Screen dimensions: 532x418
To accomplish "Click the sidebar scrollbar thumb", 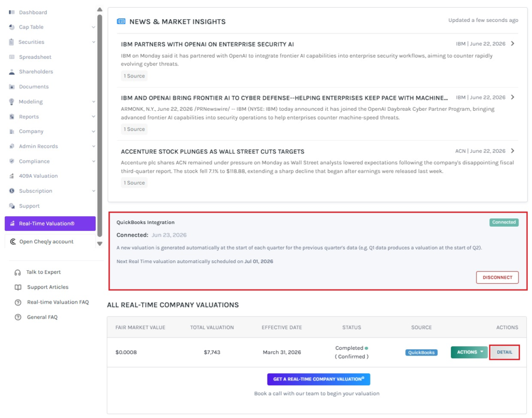I will tap(100, 126).
